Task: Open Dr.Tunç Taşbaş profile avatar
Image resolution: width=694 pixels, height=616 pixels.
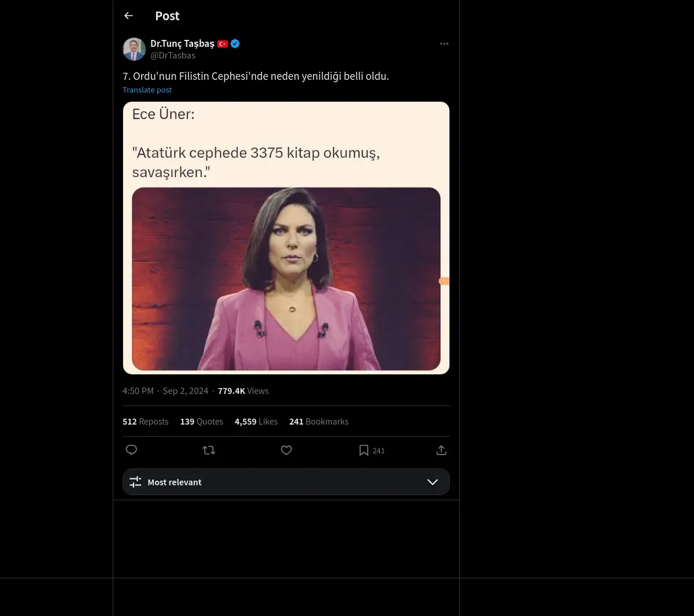Action: click(134, 49)
